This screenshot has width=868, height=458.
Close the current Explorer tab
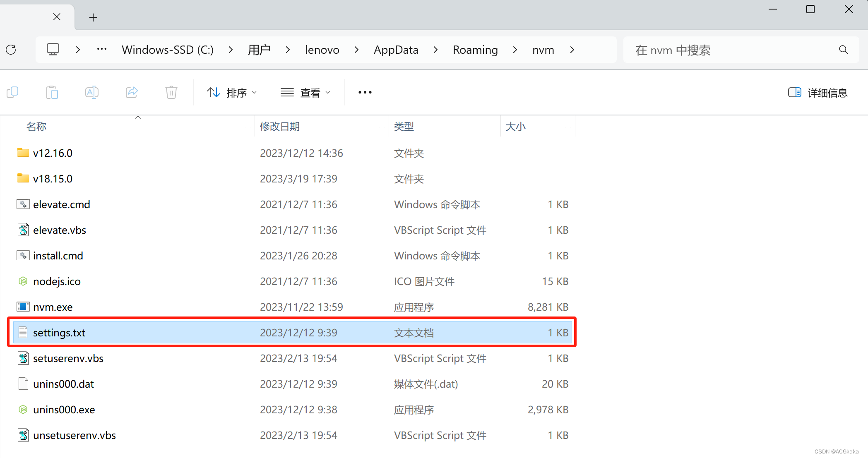coord(57,17)
